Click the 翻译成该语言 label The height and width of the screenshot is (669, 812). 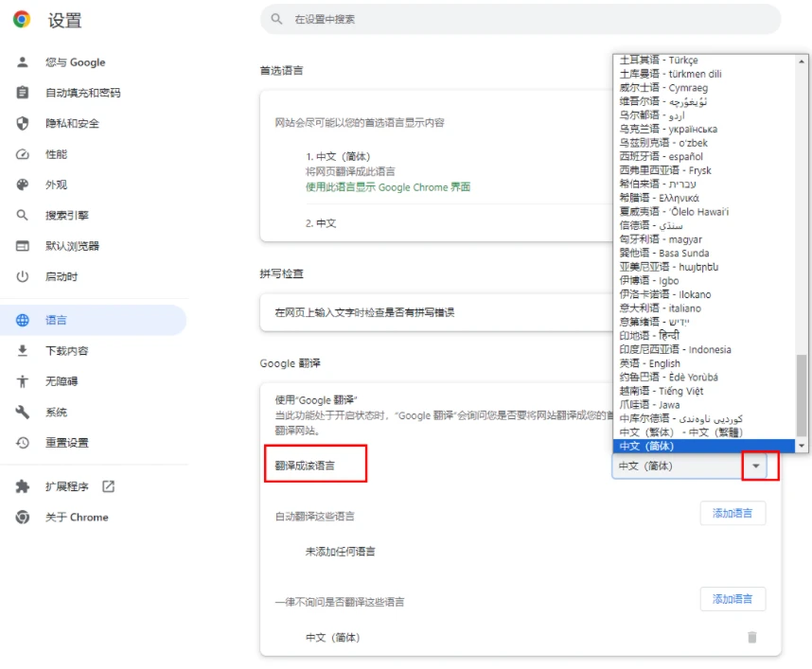point(305,466)
